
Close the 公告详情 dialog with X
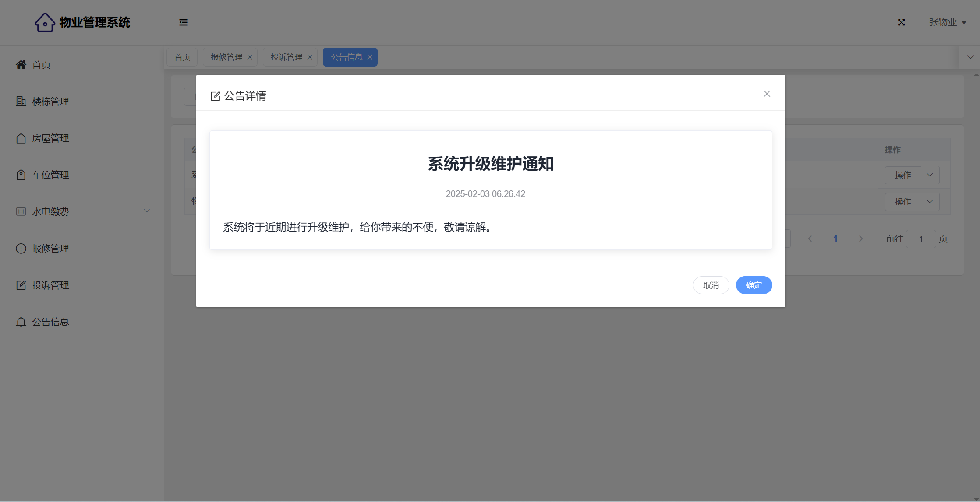coord(767,94)
